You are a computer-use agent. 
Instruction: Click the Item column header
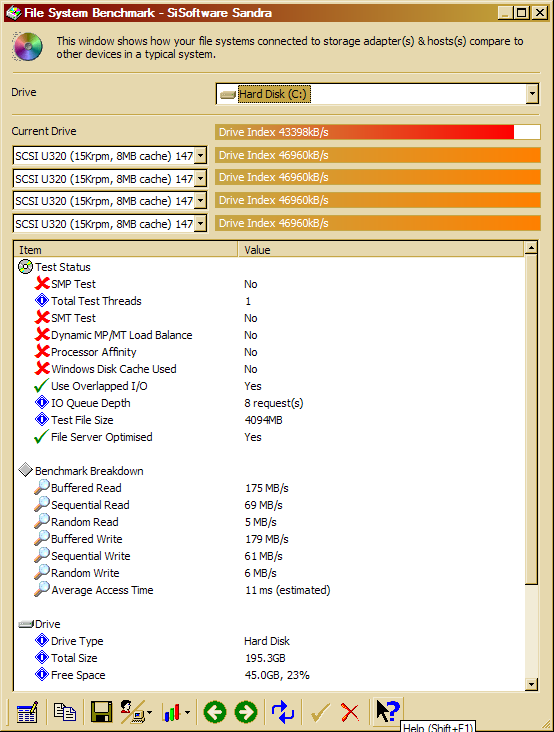(x=126, y=250)
